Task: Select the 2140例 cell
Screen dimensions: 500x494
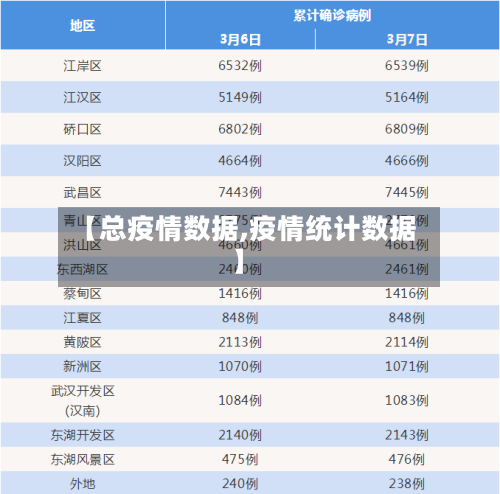Action: [240, 435]
